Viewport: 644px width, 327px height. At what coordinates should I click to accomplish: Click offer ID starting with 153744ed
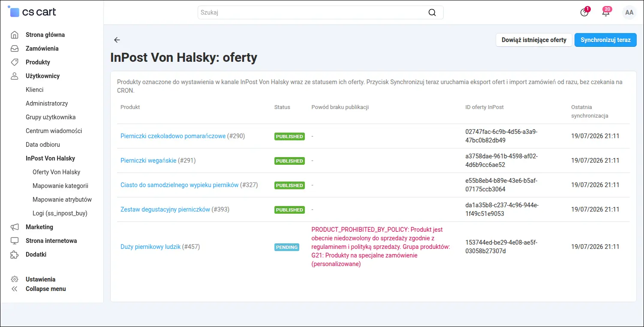501,247
